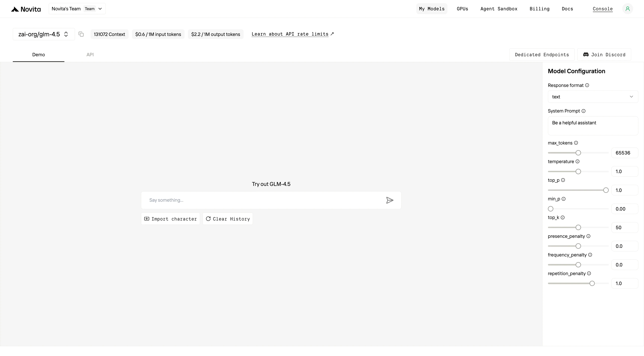Click the presence_penalty slider handle

578,246
